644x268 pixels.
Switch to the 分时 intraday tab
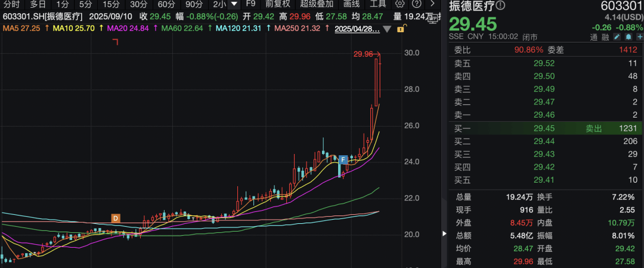click(x=11, y=4)
